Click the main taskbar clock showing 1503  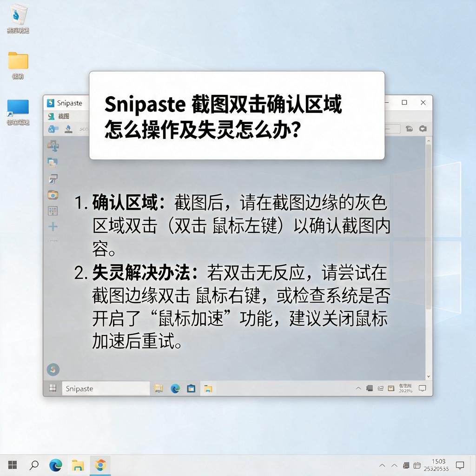coord(436,465)
